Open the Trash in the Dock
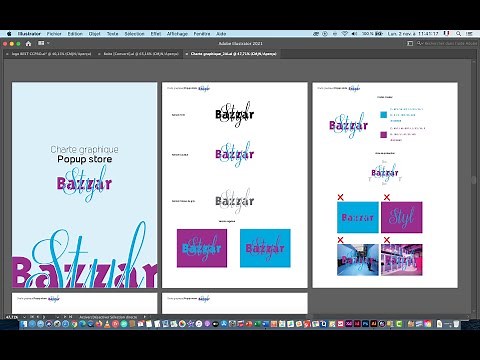The width and height of the screenshot is (480, 360). coord(456,324)
